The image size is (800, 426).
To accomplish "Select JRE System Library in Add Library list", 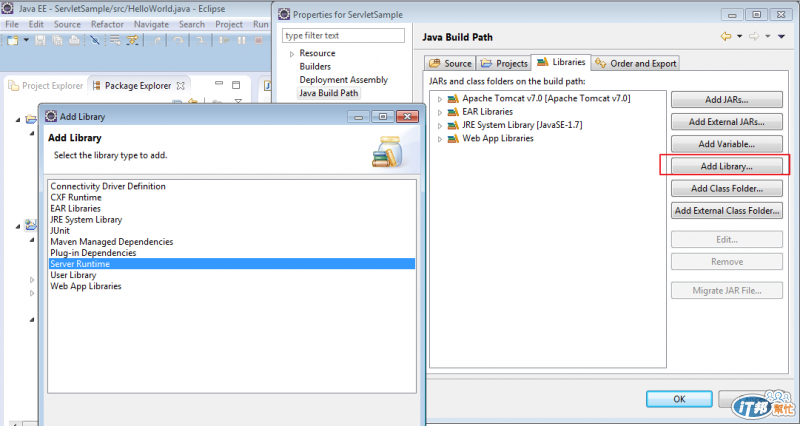I will pyautogui.click(x=232, y=220).
